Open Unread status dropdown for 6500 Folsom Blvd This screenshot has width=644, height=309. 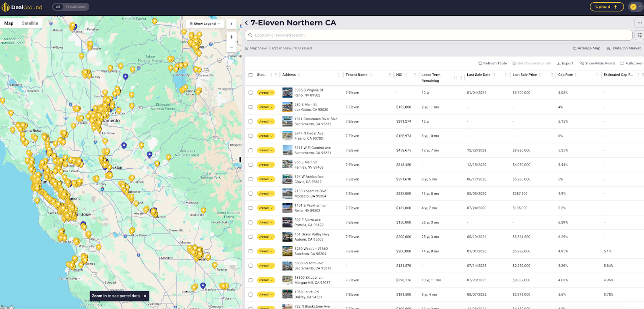pos(266,266)
